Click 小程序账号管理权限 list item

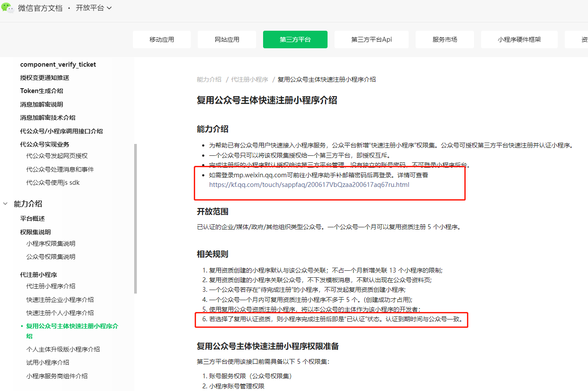237,386
